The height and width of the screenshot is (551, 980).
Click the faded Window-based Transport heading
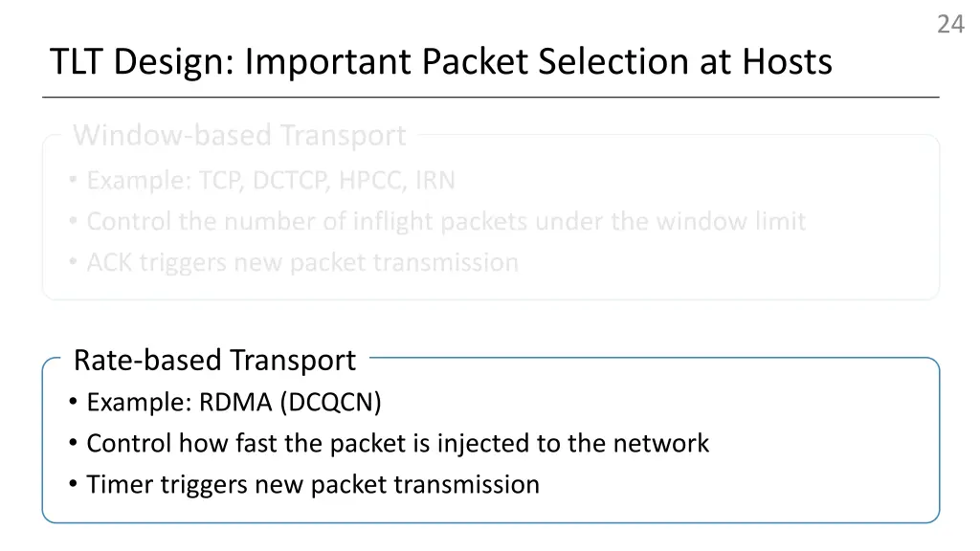coord(239,136)
